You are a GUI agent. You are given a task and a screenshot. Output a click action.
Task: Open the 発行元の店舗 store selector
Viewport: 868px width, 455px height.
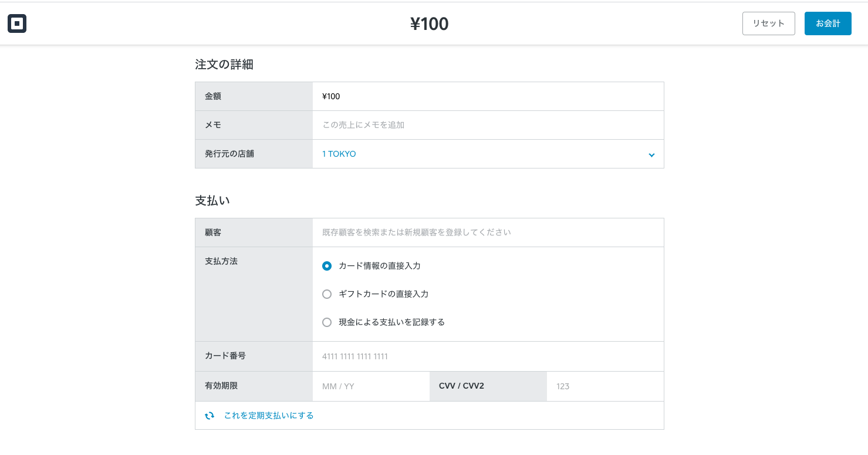point(488,154)
